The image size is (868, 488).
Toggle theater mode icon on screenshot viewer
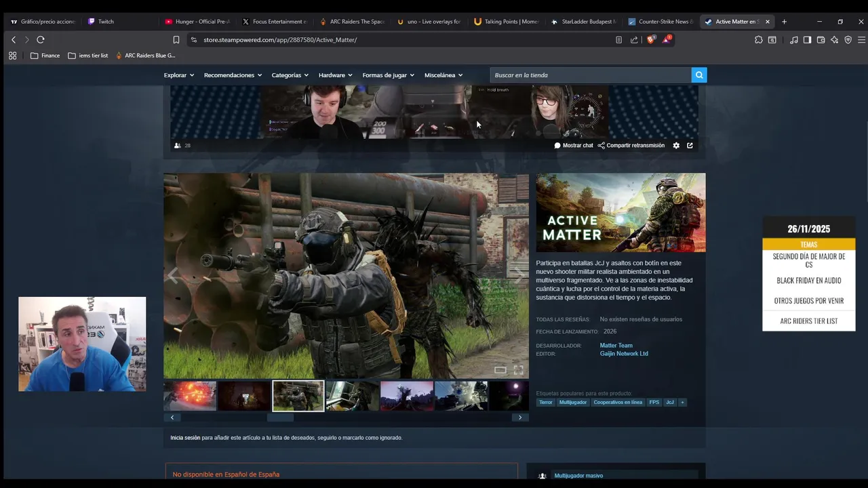pos(500,370)
